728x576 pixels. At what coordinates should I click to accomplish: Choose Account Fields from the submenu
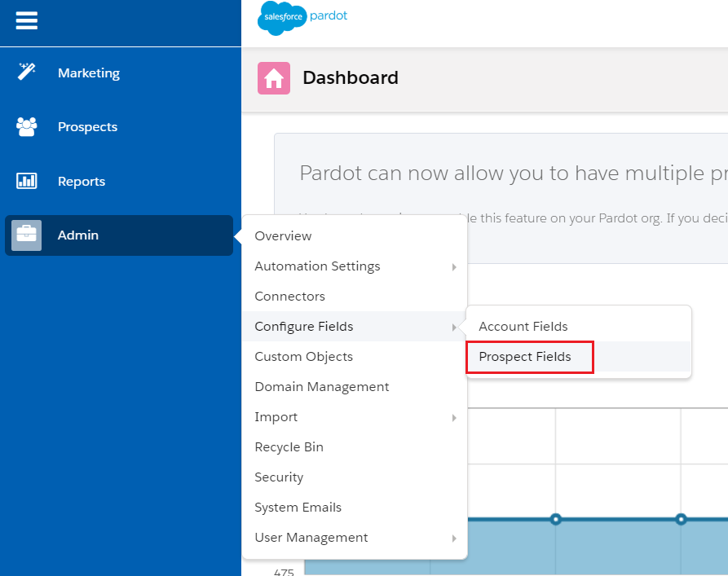coord(579,327)
